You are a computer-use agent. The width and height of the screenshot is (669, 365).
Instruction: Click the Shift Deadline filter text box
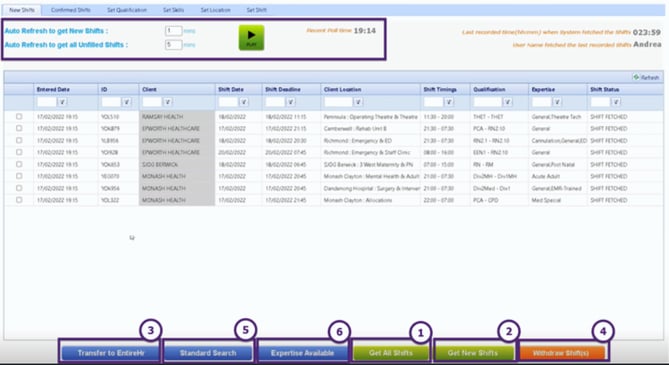coord(275,102)
